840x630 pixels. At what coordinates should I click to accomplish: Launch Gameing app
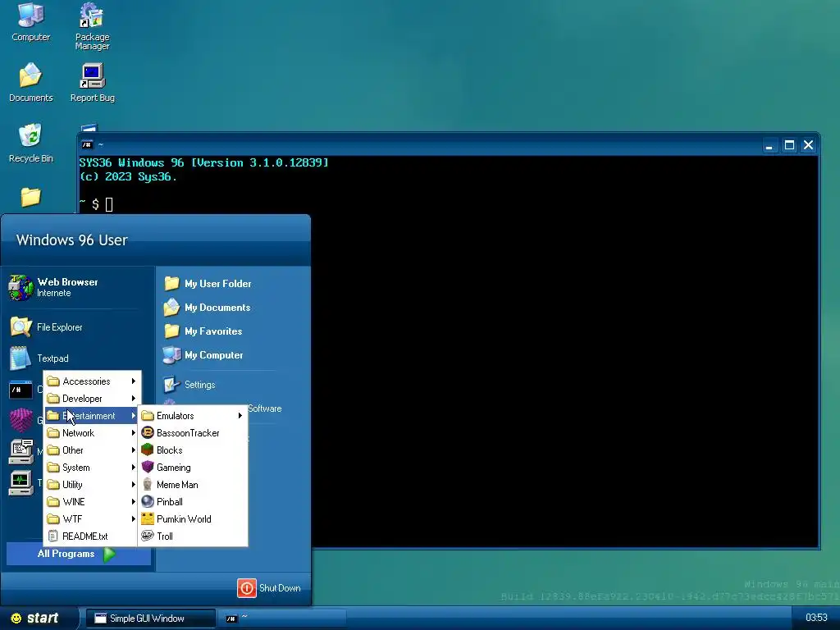pyautogui.click(x=193, y=467)
